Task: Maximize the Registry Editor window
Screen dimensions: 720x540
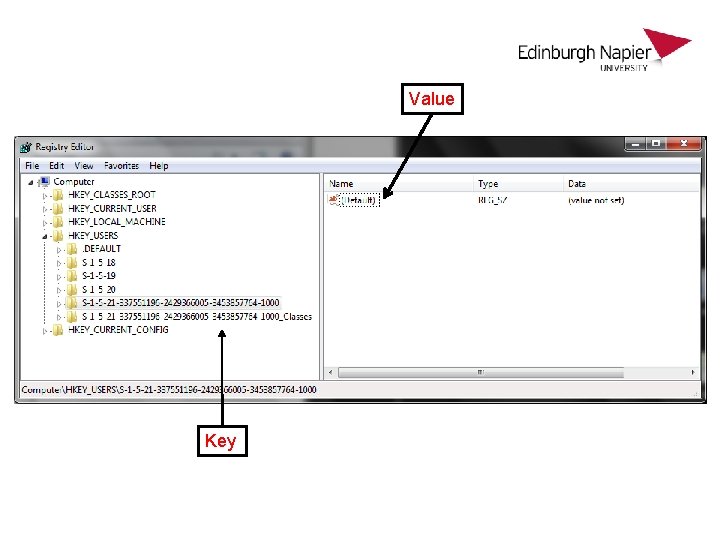Action: pyautogui.click(x=656, y=144)
